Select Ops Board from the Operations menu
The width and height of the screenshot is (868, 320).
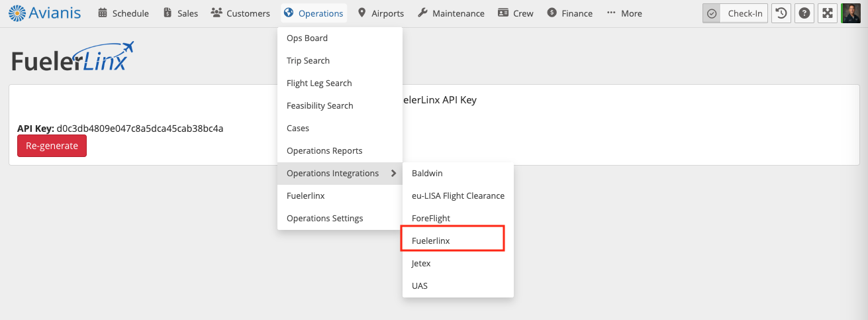[x=307, y=38]
